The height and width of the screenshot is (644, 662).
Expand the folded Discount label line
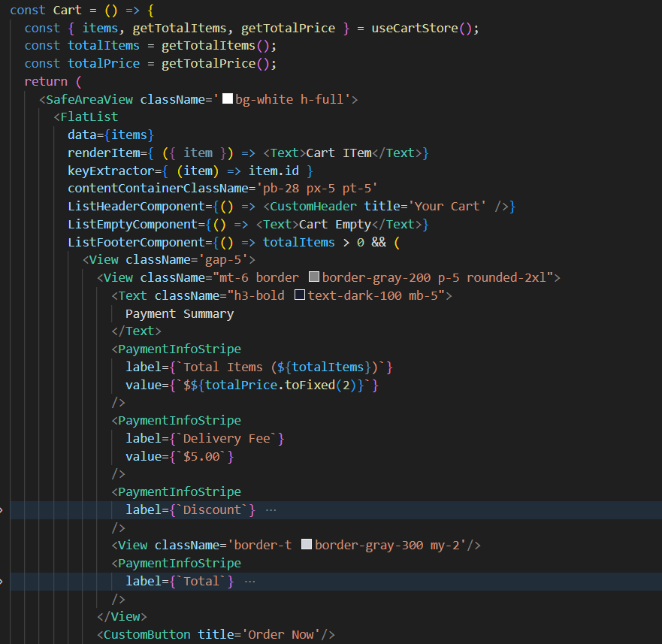coord(2,510)
